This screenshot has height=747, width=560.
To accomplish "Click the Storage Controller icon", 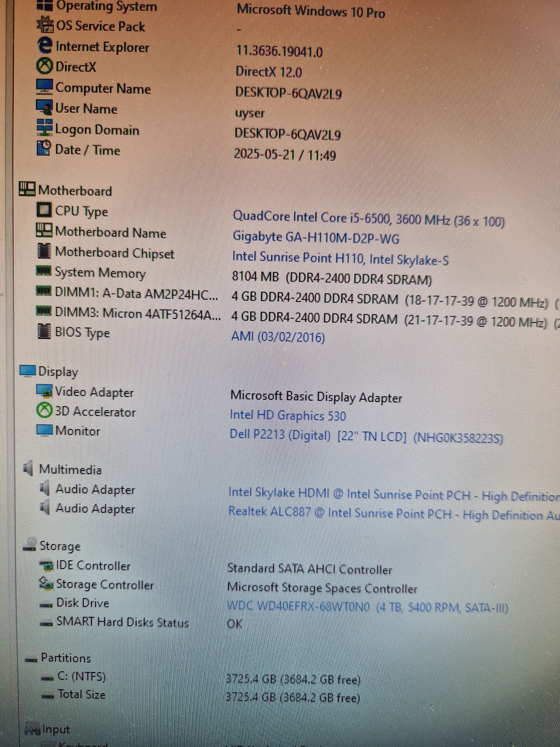I will (46, 584).
